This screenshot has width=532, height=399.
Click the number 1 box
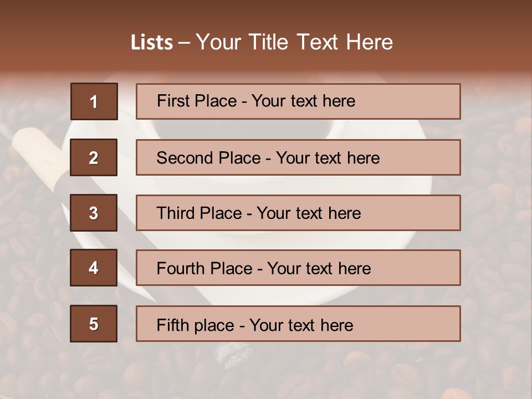(x=94, y=101)
